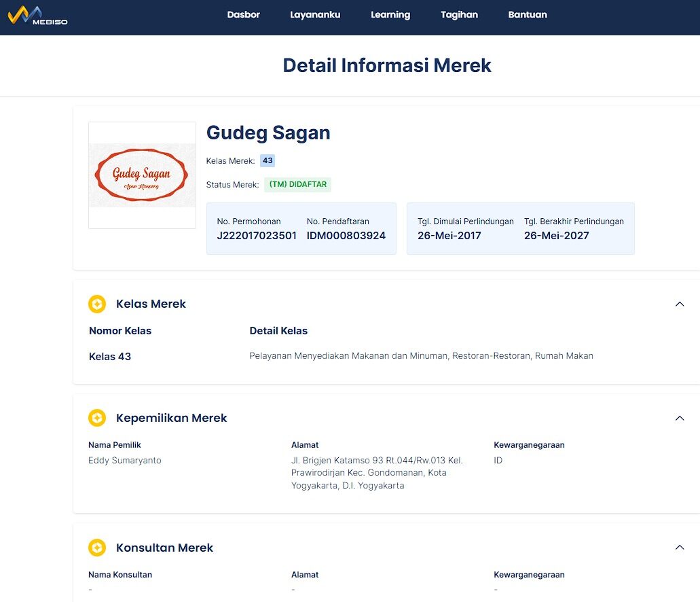The height and width of the screenshot is (602, 700).
Task: Click the Jl. Brigjen Katamso address text
Action: 377,473
